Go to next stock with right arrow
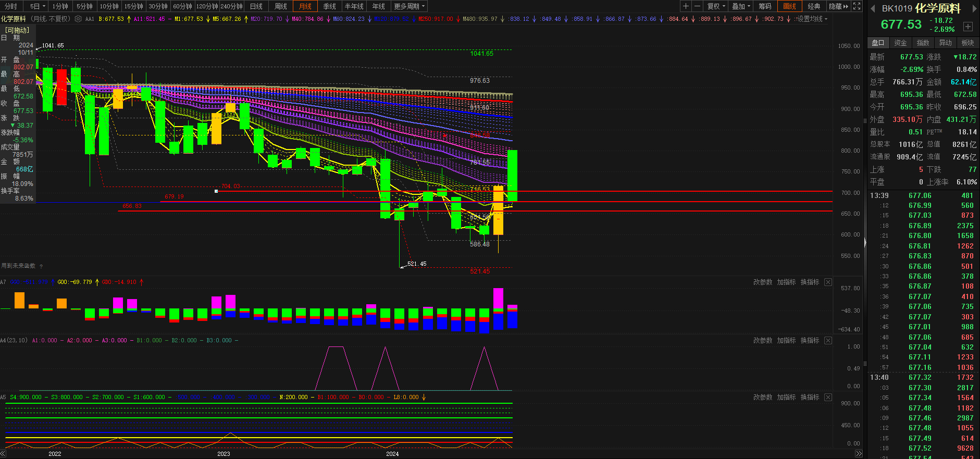This screenshot has width=980, height=459. [x=974, y=8]
